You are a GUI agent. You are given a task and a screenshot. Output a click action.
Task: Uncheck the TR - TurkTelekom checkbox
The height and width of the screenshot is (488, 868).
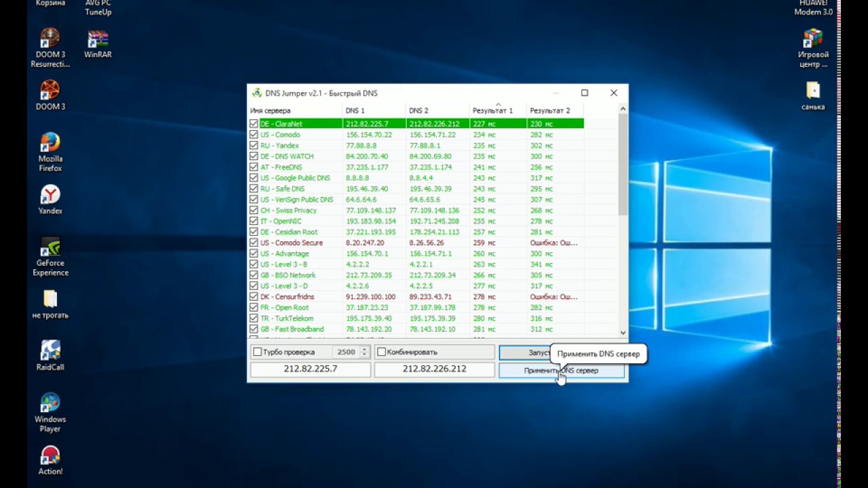[x=254, y=319]
